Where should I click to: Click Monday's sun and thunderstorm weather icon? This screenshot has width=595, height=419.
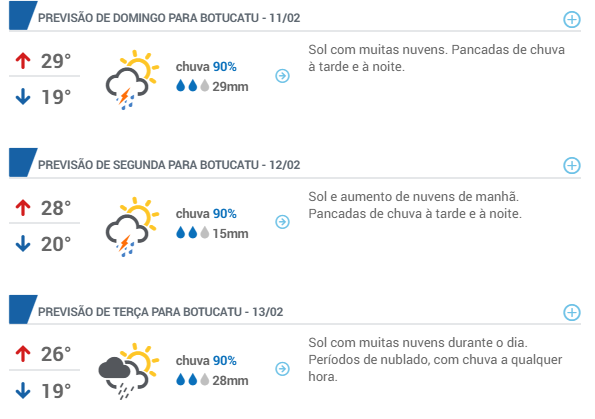tap(132, 227)
